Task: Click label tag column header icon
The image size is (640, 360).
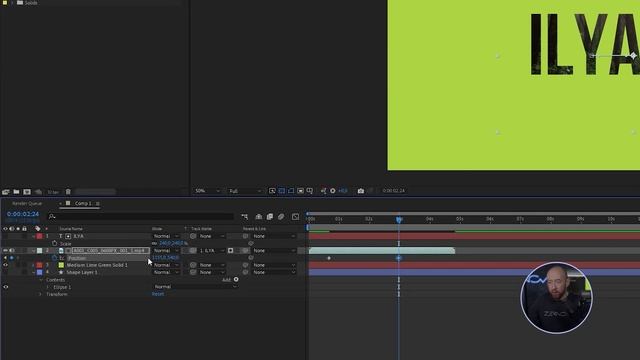Action: pyautogui.click(x=38, y=229)
